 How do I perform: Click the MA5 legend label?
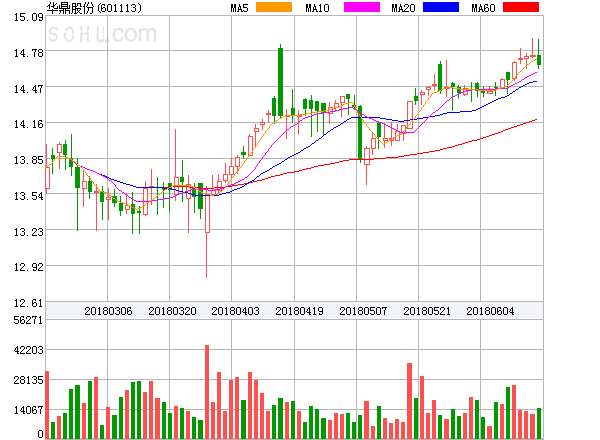tap(239, 8)
